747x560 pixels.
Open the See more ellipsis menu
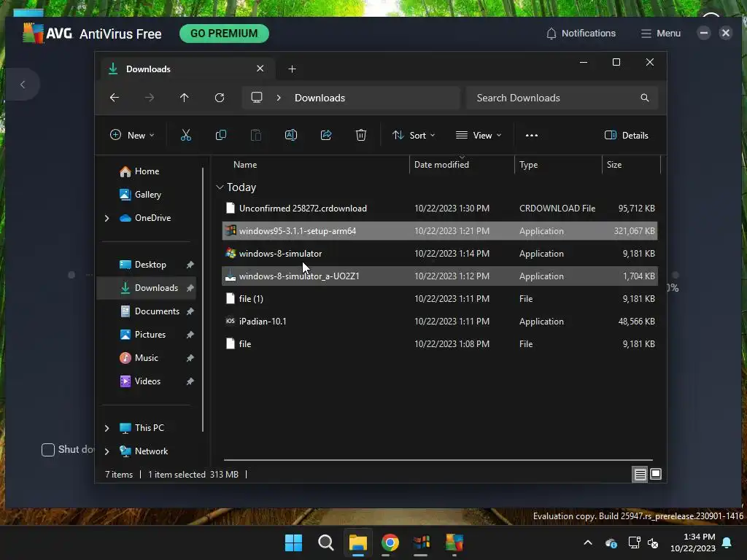pyautogui.click(x=532, y=135)
